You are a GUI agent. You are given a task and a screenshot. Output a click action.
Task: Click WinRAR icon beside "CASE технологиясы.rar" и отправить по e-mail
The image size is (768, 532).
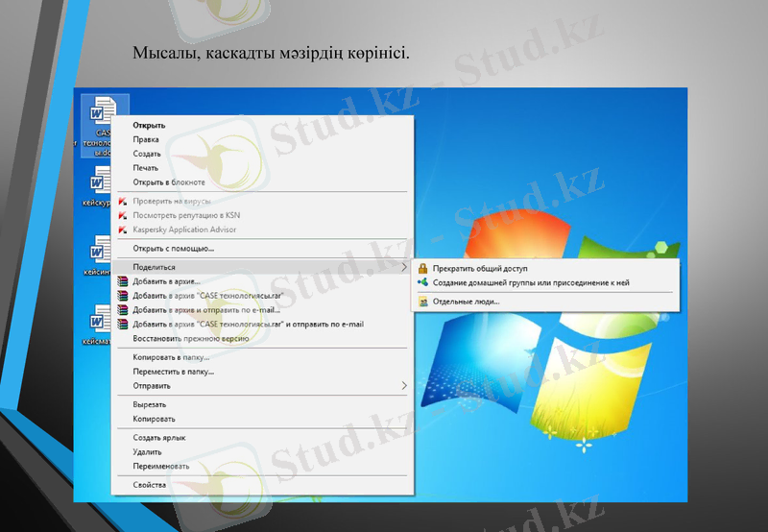pyautogui.click(x=123, y=325)
